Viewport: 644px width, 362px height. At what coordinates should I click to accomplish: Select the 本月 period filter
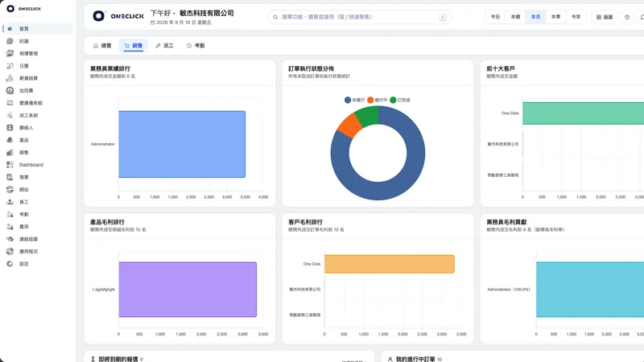pos(535,17)
